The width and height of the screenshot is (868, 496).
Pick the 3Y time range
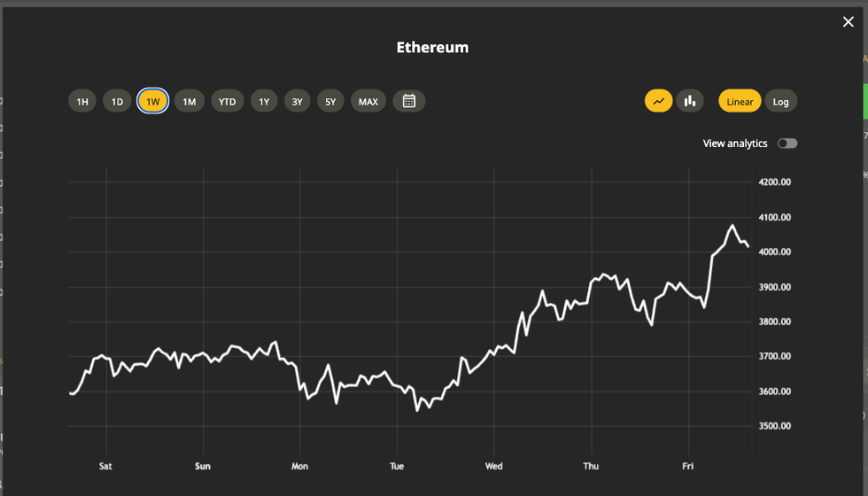(298, 101)
